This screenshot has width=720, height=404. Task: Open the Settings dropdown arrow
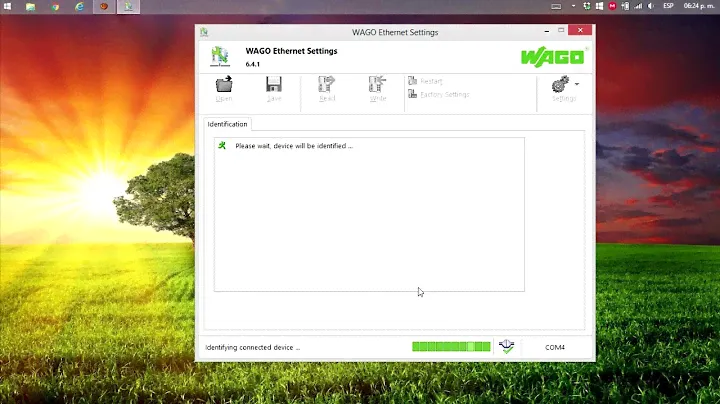577,84
